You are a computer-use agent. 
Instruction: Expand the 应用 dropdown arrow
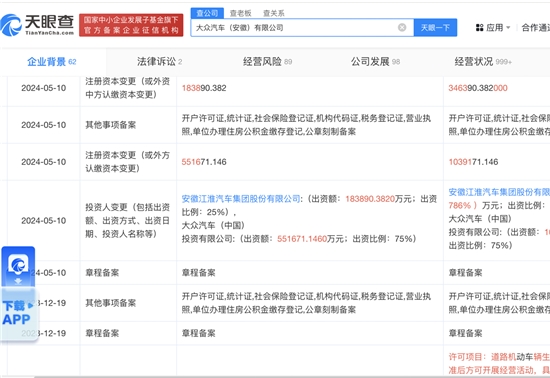coord(508,28)
